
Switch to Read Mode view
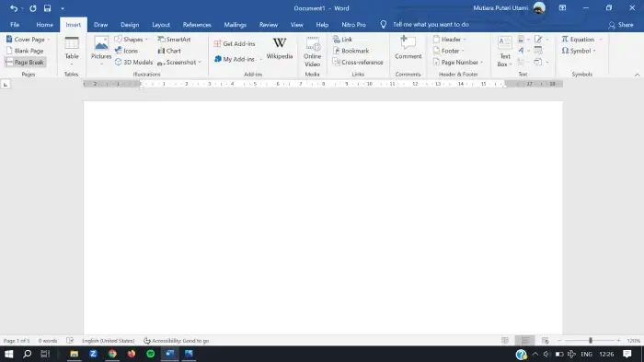point(505,341)
